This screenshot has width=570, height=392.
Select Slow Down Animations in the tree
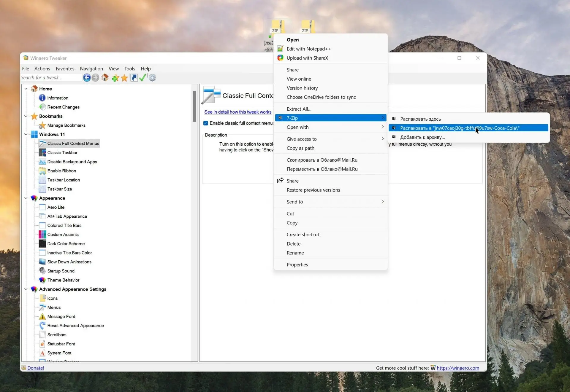[x=69, y=262]
